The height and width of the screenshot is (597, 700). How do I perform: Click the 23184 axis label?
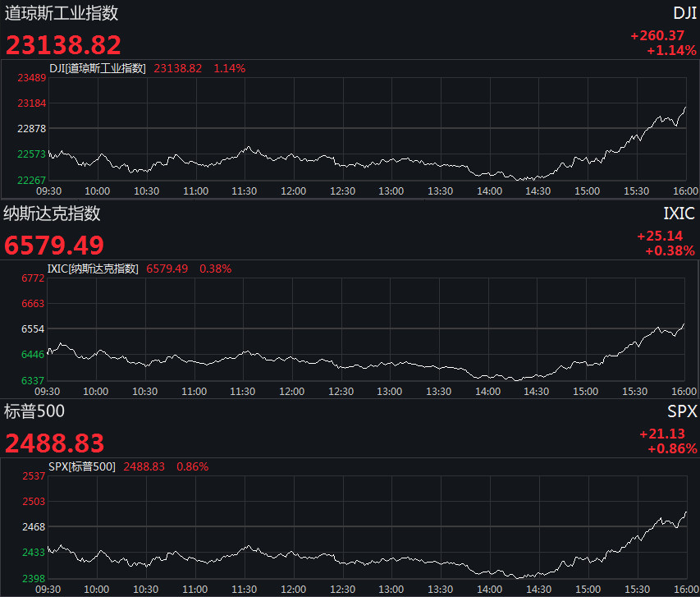pos(32,103)
